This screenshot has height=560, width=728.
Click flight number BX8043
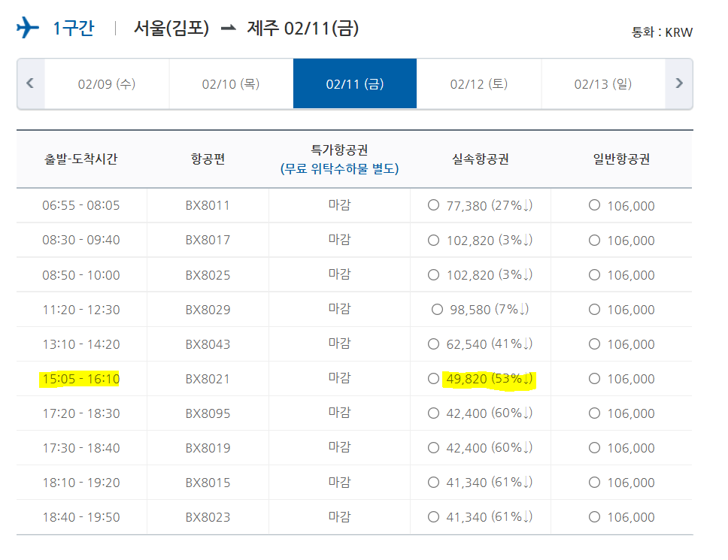pos(208,344)
